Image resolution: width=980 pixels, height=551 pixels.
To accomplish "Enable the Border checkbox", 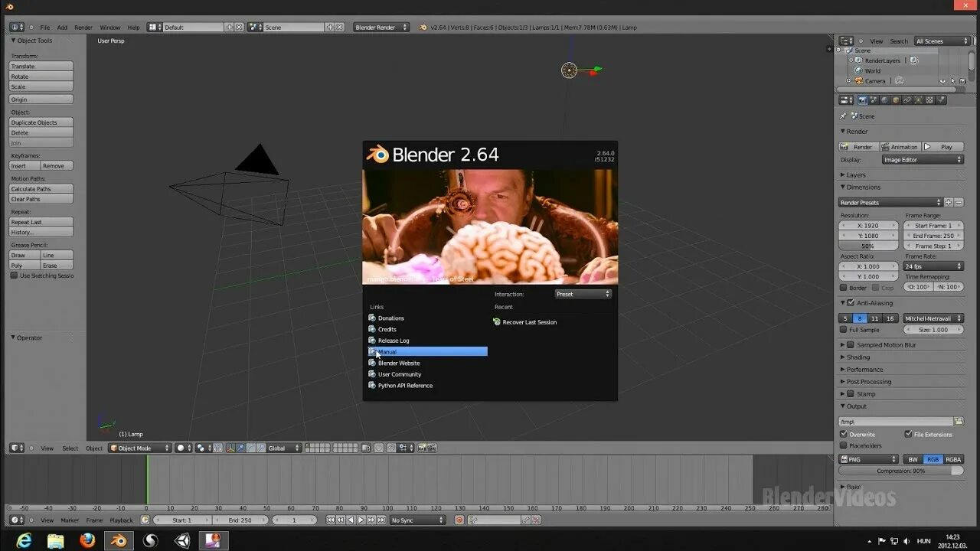I will pos(843,288).
